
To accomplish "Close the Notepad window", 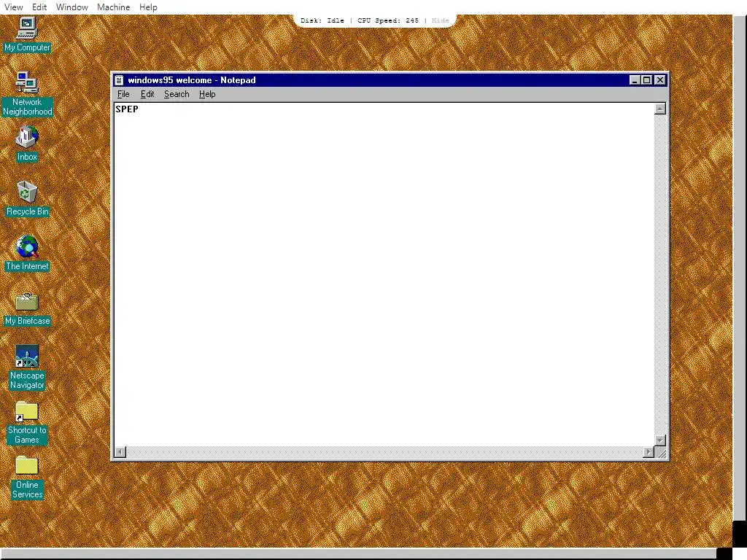I will tap(659, 80).
